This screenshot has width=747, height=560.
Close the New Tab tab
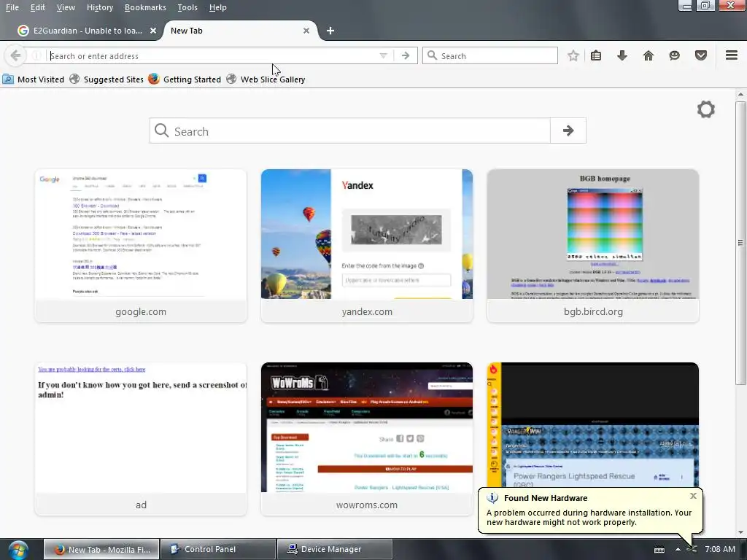[x=306, y=31]
